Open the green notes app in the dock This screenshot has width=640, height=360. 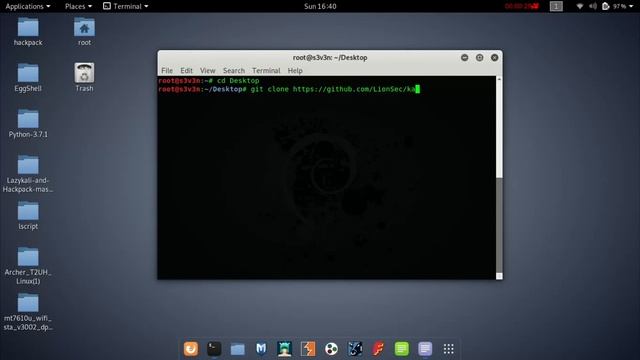[402, 349]
